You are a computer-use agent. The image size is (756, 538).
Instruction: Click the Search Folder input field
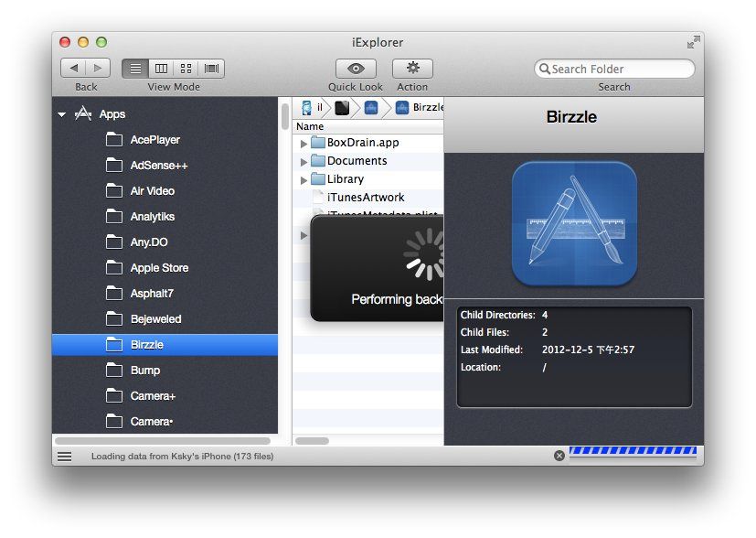(x=614, y=69)
